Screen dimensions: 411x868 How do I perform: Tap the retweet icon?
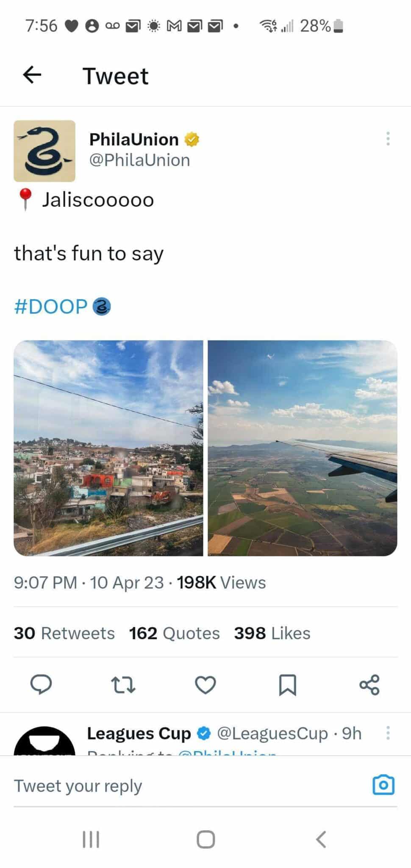point(123,684)
